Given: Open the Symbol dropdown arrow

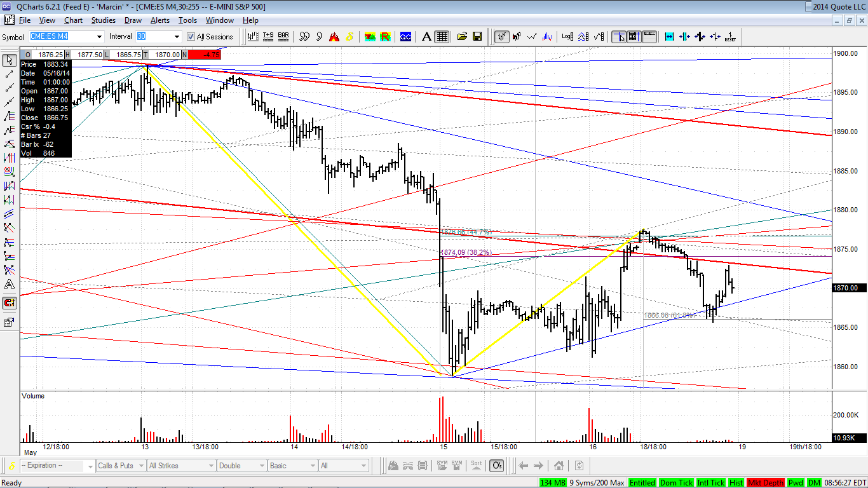Looking at the screenshot, I should pyautogui.click(x=99, y=37).
